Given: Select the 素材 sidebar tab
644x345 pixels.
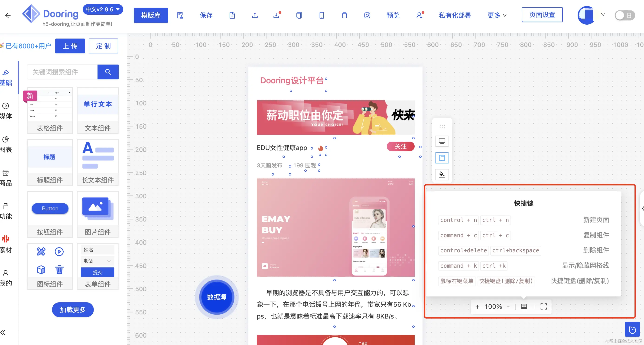Looking at the screenshot, I should point(6,244).
